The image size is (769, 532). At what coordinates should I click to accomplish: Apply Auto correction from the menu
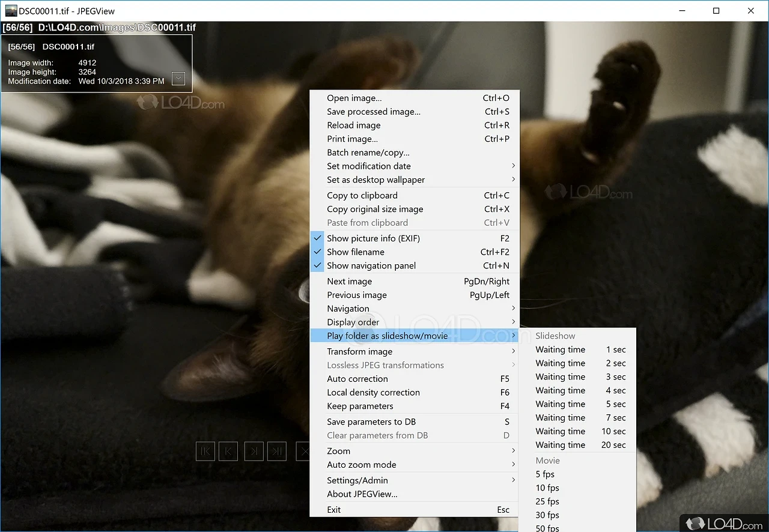coord(415,379)
